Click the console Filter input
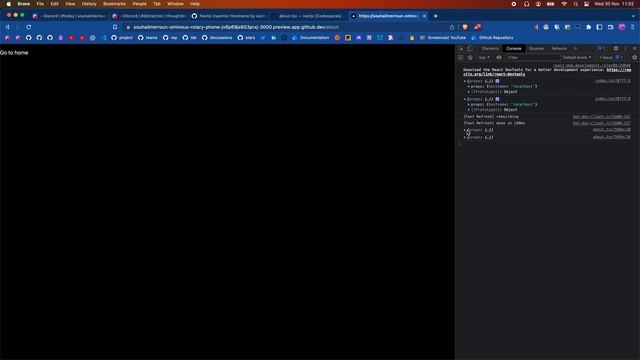The width and height of the screenshot is (640, 360). pyautogui.click(x=533, y=58)
